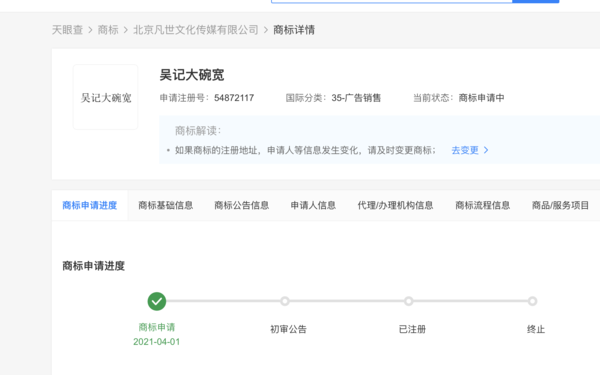Click the chevron arrow beside 去变更
The width and height of the screenshot is (600, 375).
[486, 150]
